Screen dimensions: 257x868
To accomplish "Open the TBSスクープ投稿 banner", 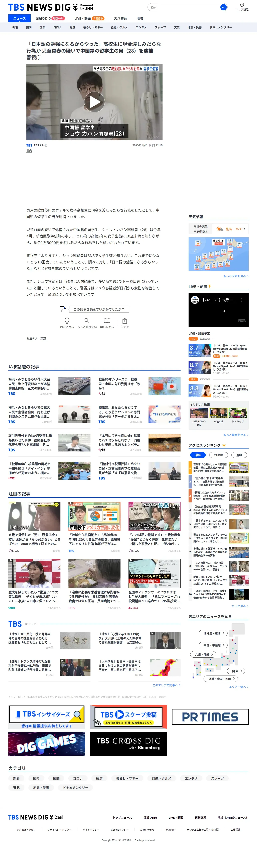I will click(x=128, y=717).
